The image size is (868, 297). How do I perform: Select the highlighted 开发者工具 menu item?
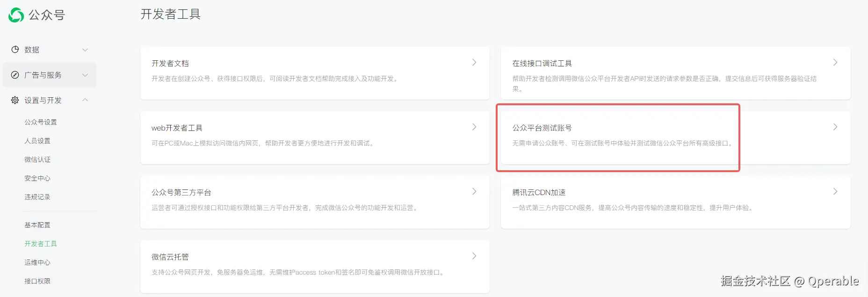tap(41, 244)
